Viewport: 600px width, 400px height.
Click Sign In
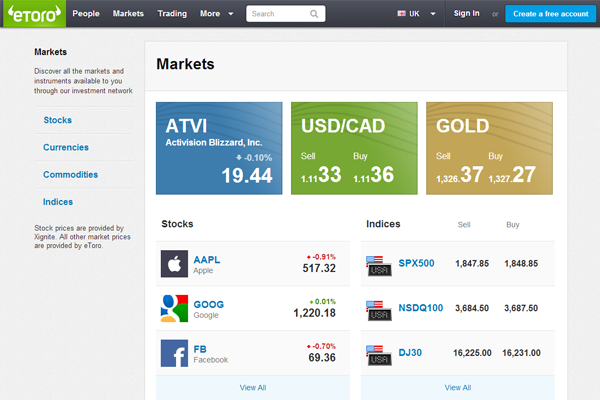click(466, 13)
